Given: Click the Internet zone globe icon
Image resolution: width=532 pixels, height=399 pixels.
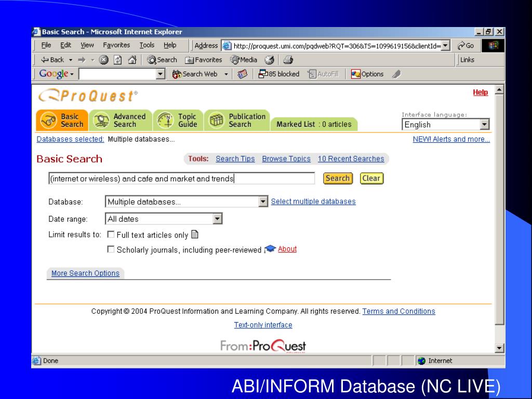Looking at the screenshot, I should pyautogui.click(x=421, y=361).
